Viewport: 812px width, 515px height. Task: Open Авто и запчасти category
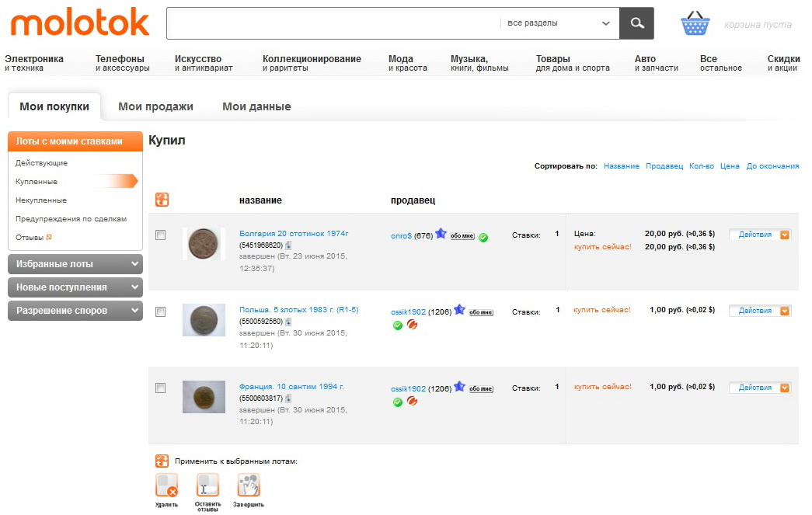tap(656, 63)
